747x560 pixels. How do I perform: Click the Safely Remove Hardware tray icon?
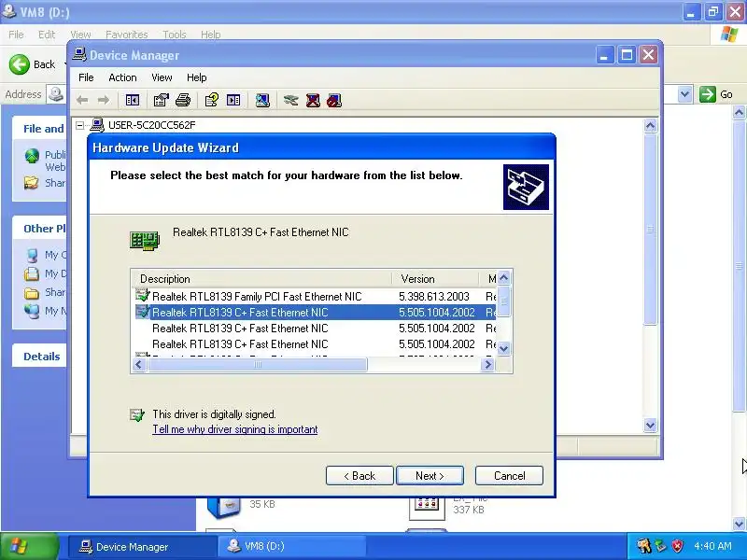[661, 546]
